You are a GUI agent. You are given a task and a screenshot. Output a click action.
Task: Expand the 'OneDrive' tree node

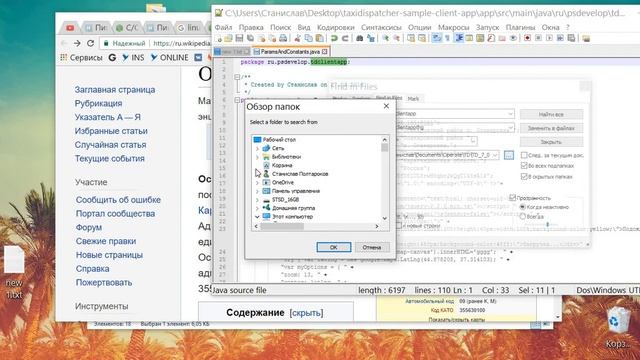click(257, 182)
